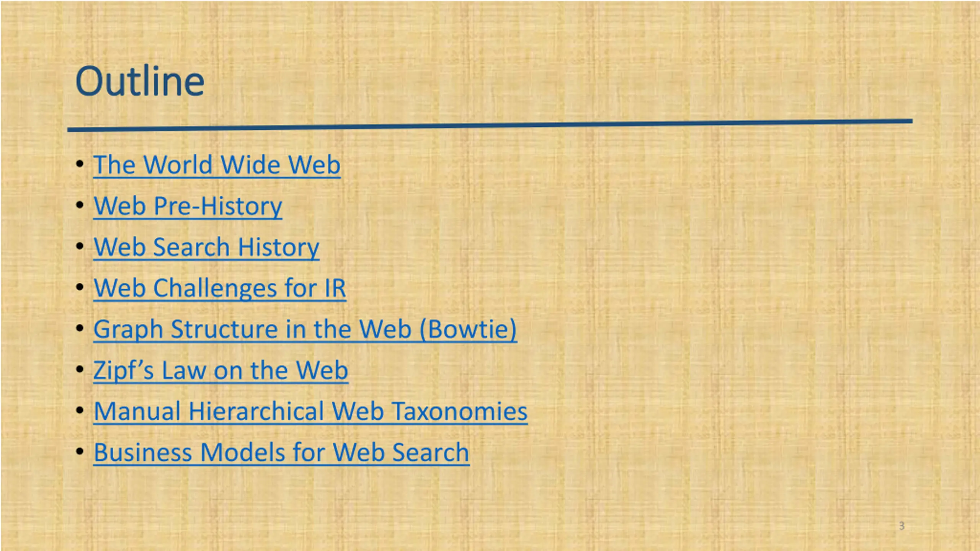The image size is (980, 551).
Task: Open Zipf's Law on the Web link
Action: 220,370
